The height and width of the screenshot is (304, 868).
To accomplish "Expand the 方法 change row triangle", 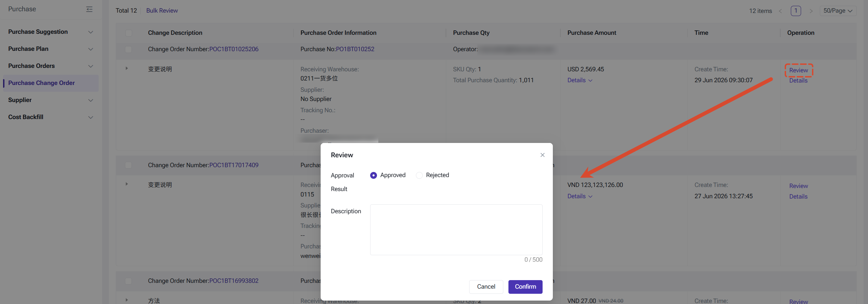I will tap(127, 300).
